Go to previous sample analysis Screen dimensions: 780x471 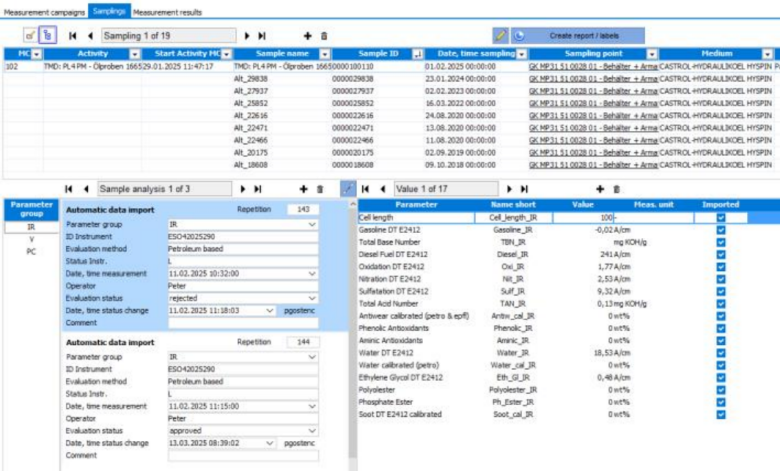pos(86,189)
